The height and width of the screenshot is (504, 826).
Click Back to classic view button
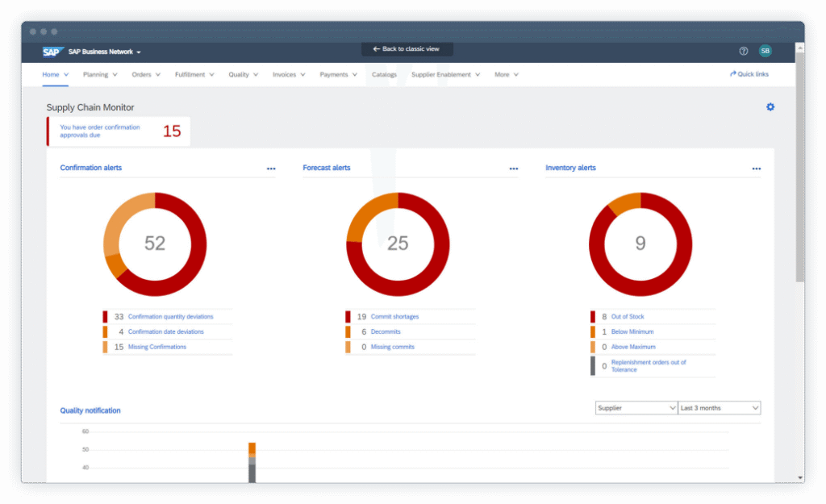coord(407,49)
